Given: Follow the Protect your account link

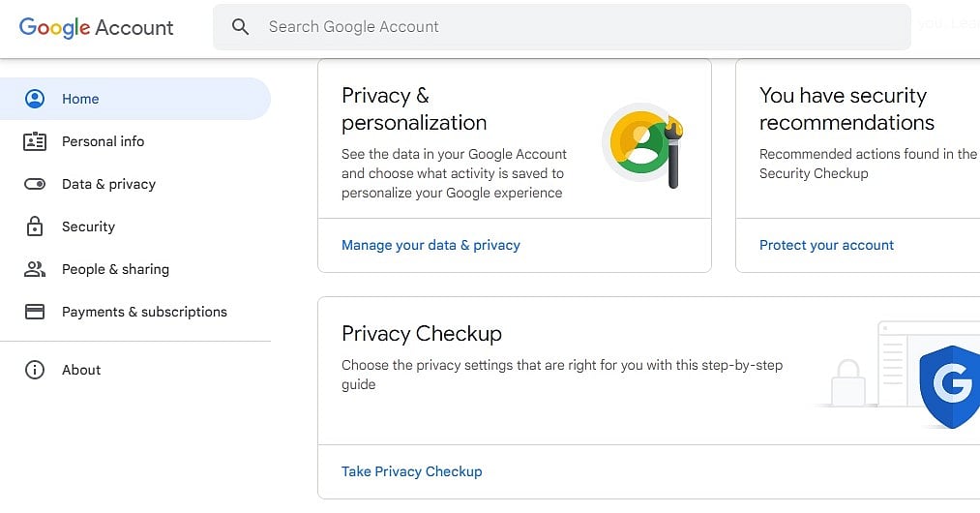Looking at the screenshot, I should [826, 245].
